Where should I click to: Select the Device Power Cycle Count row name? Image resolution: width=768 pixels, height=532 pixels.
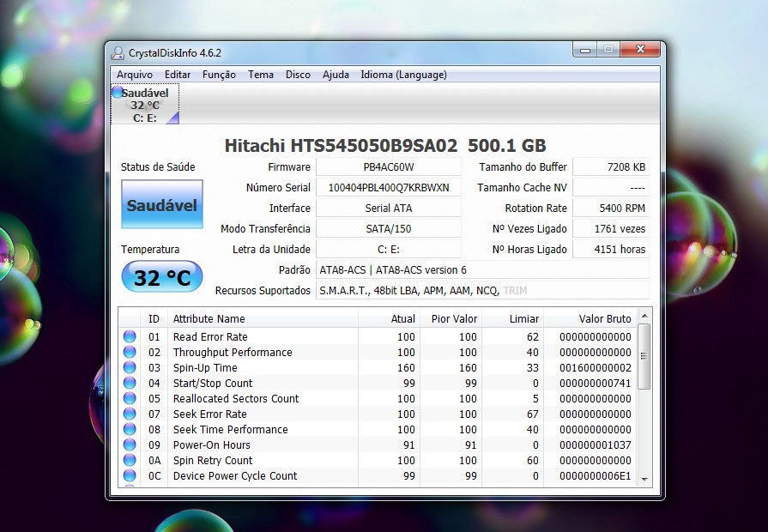pyautogui.click(x=234, y=475)
